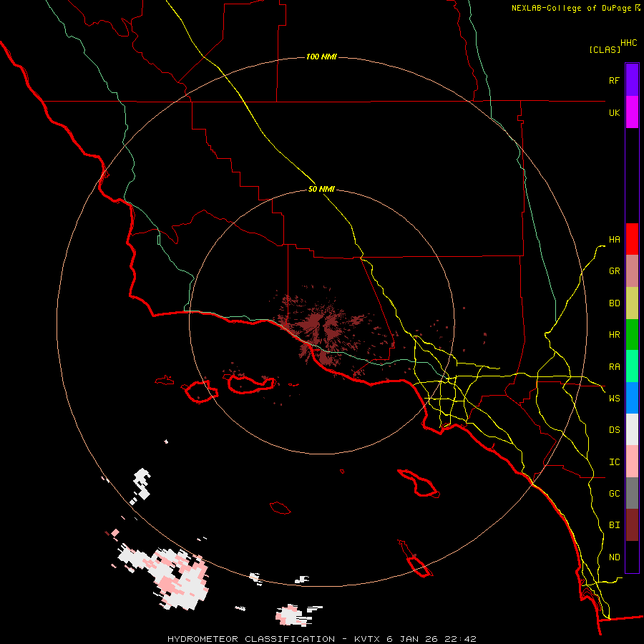644x644 pixels.
Task: Select the GR legend color block
Action: pos(632,271)
